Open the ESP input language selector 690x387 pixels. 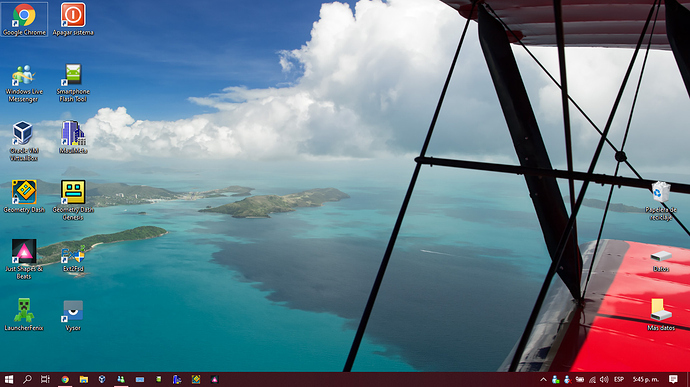click(x=619, y=380)
